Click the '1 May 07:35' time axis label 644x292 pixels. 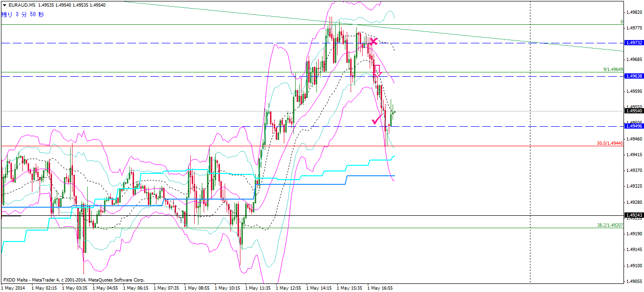(166, 288)
